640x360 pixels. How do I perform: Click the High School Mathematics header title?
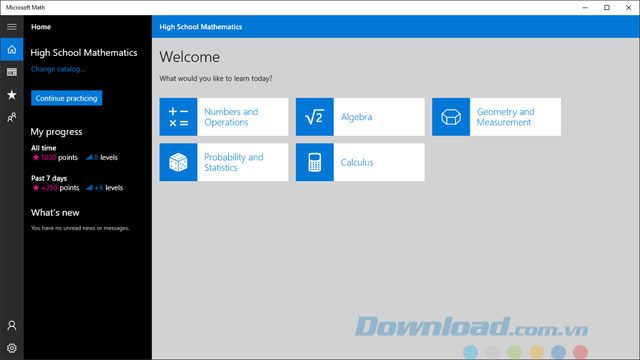(x=200, y=27)
